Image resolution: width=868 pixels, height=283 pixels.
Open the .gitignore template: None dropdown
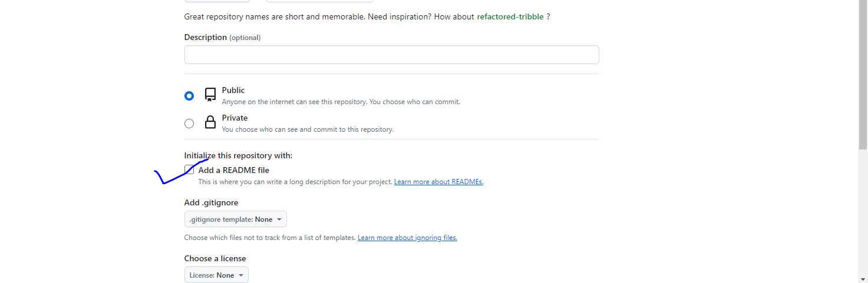point(236,219)
